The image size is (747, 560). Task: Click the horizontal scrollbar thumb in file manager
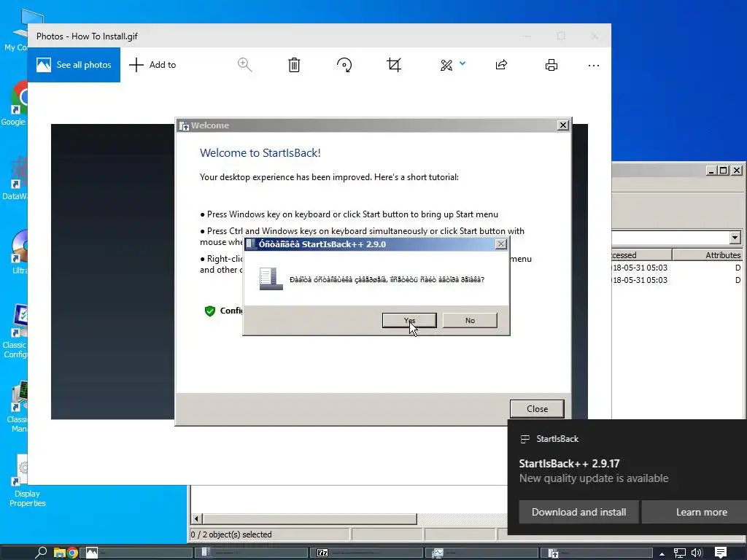pos(309,518)
